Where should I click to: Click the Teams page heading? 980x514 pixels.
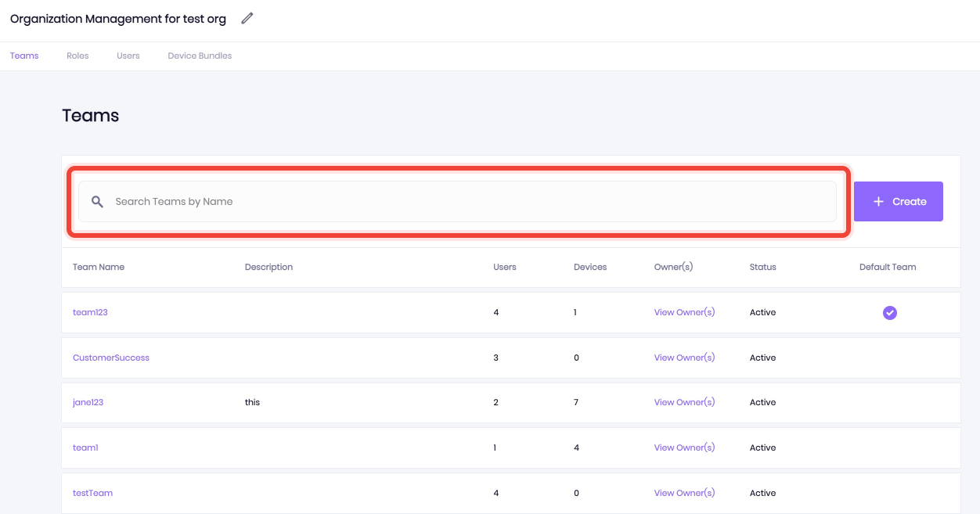click(x=91, y=116)
